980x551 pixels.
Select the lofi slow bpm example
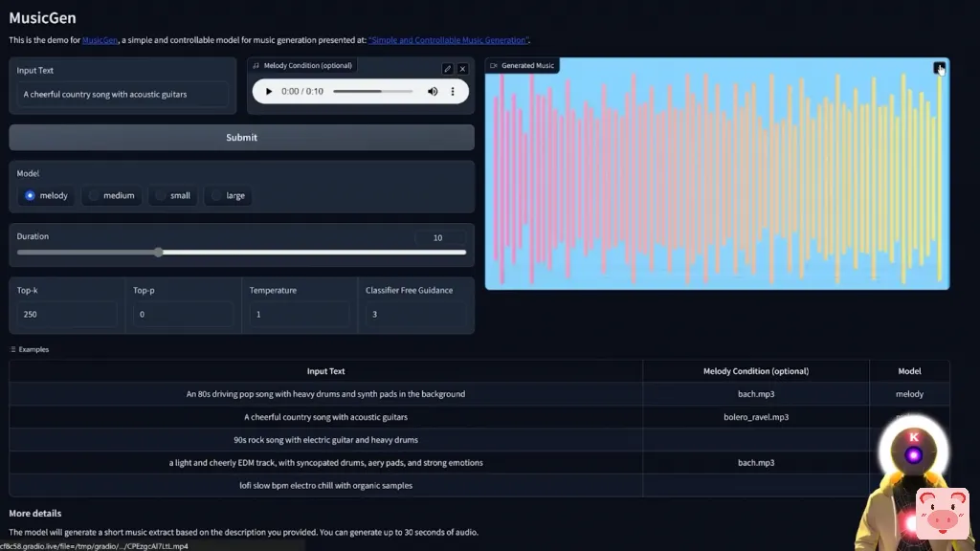325,485
